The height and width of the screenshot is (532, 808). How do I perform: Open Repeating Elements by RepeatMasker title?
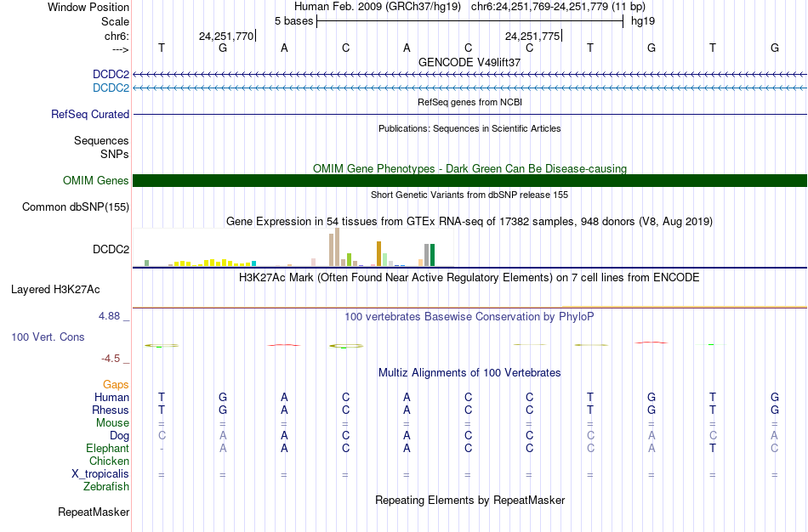coord(469,500)
